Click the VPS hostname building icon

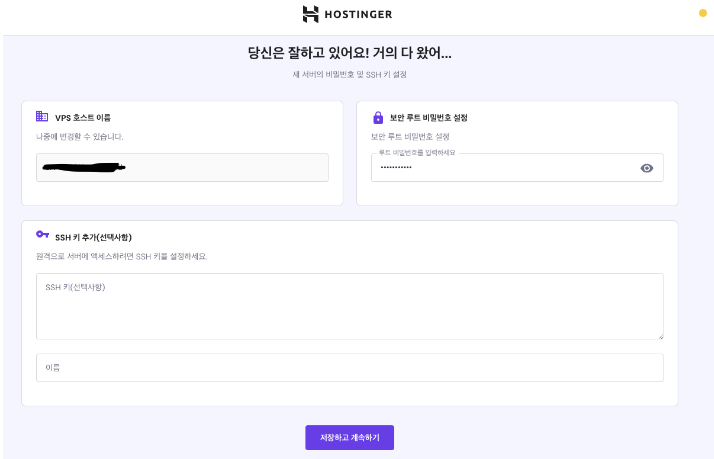coord(42,116)
